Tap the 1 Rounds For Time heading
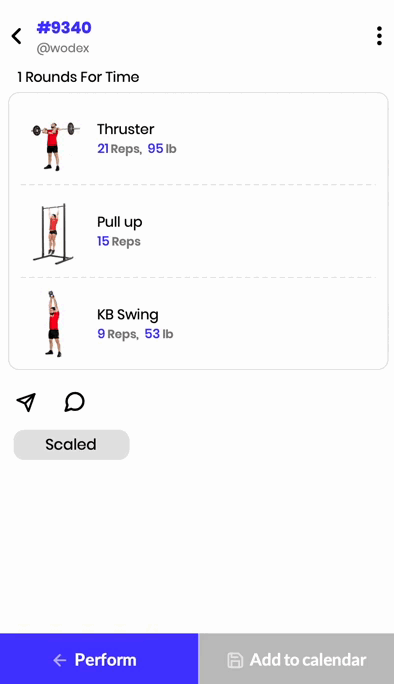Image resolution: width=394 pixels, height=684 pixels. (79, 77)
